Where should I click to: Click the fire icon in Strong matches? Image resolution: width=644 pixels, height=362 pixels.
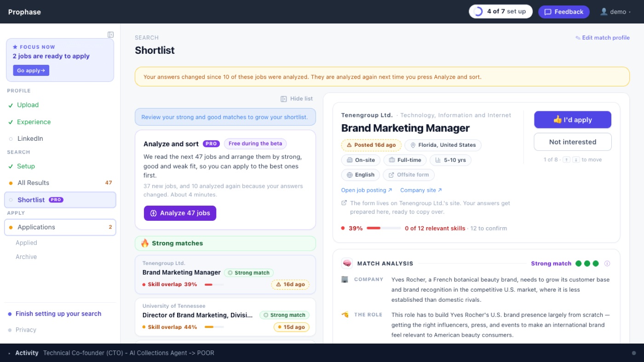tap(145, 243)
